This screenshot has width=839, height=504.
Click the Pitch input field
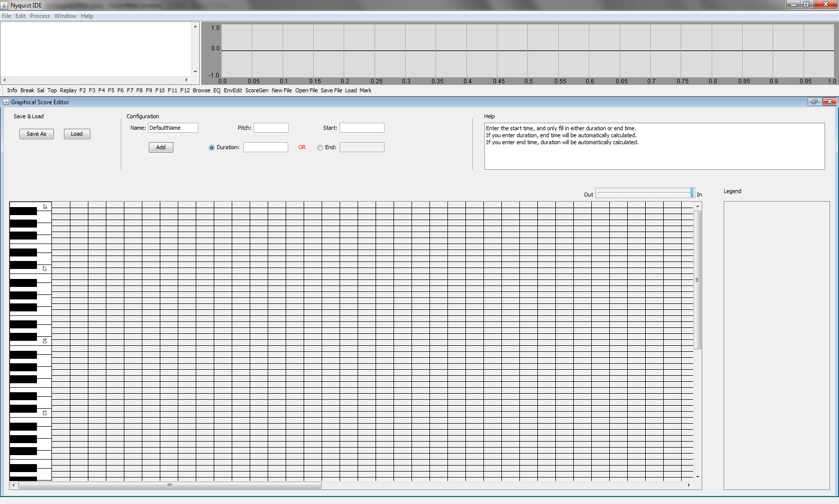tap(271, 128)
